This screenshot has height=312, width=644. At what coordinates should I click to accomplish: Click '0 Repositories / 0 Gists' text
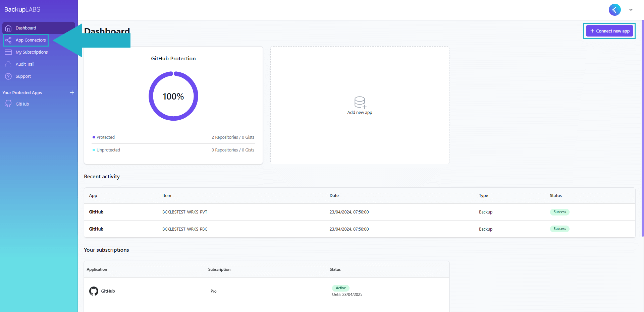pos(233,150)
